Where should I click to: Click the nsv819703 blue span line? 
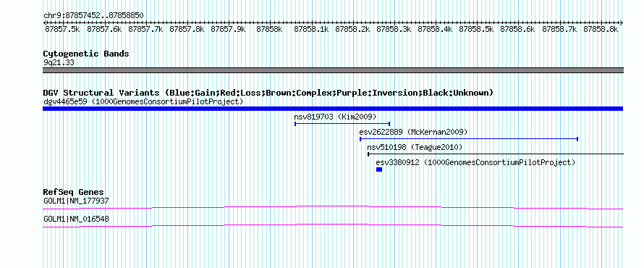[342, 123]
